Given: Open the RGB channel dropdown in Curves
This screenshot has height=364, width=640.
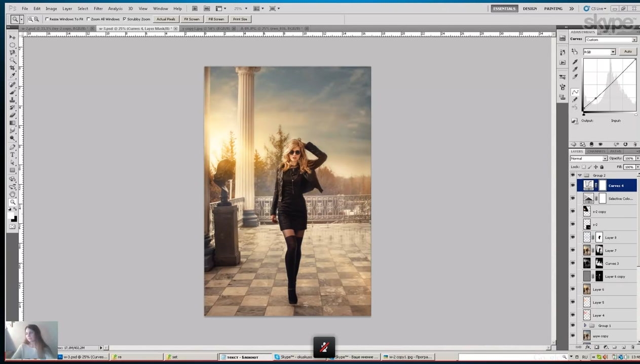Looking at the screenshot, I should (599, 52).
